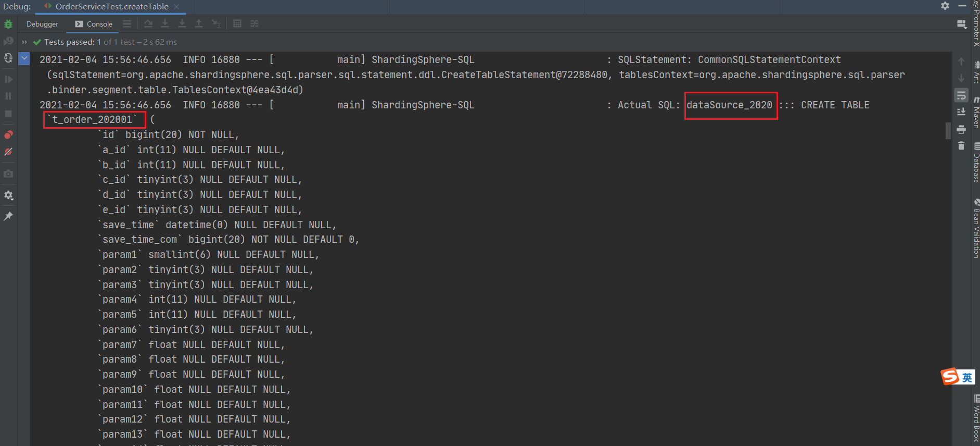Click the Trace Current Stream Chain icon
The height and width of the screenshot is (446, 980).
pos(254,24)
